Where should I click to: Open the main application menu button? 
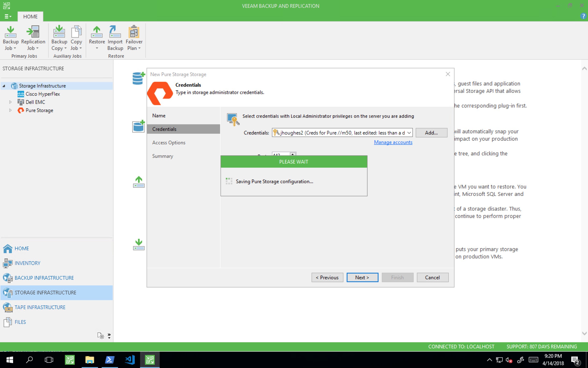click(8, 16)
